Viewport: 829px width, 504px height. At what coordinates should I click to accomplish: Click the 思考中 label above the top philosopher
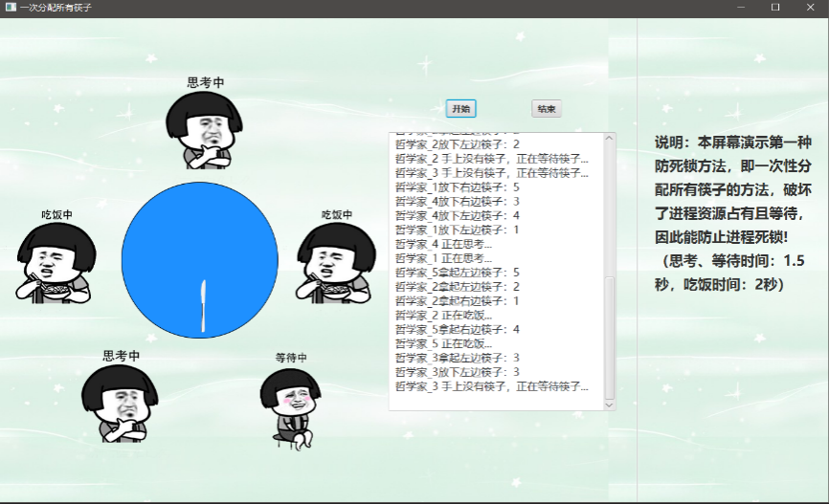pos(206,82)
